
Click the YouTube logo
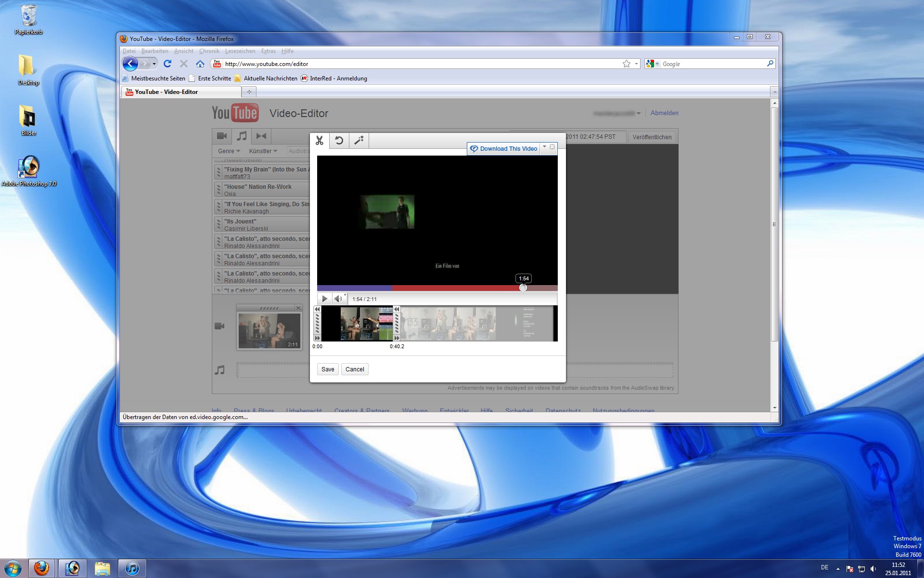point(235,113)
